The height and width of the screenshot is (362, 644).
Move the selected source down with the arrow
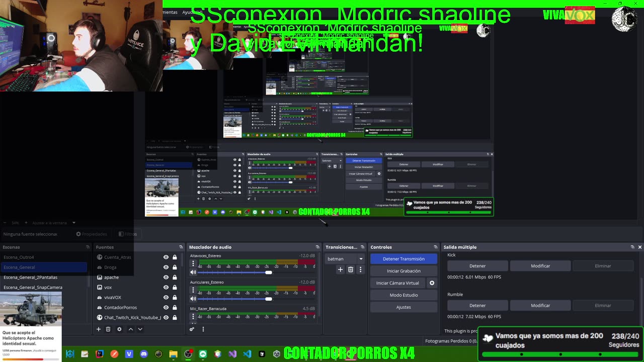point(140,329)
